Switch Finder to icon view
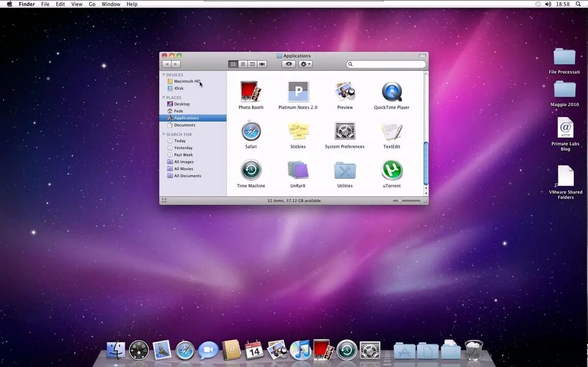Screen dimensions: 588x367 233,64
